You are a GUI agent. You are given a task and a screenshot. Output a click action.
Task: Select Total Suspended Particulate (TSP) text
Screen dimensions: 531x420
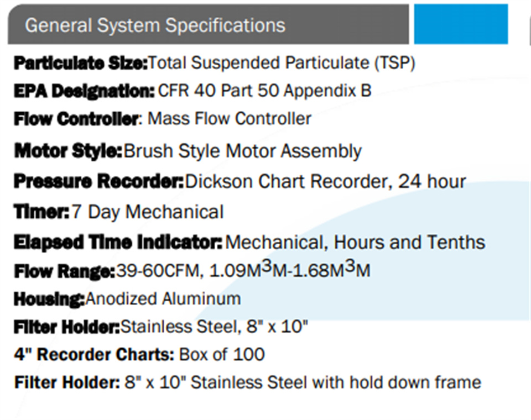(282, 63)
